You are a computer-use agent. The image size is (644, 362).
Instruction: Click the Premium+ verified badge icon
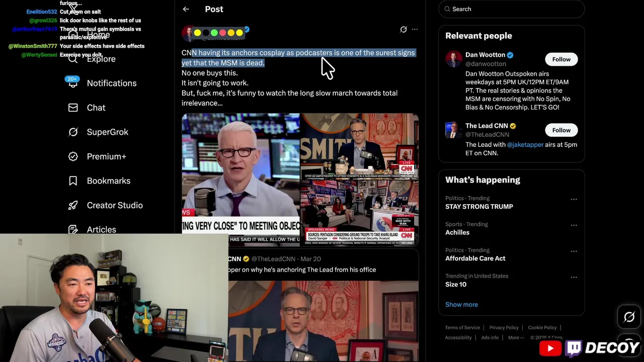click(73, 156)
